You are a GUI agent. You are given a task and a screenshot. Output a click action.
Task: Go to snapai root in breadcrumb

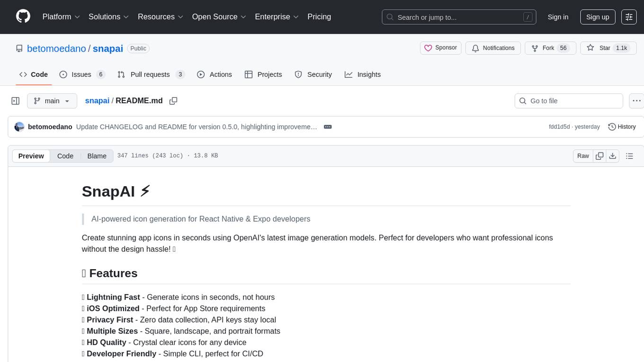(97, 100)
